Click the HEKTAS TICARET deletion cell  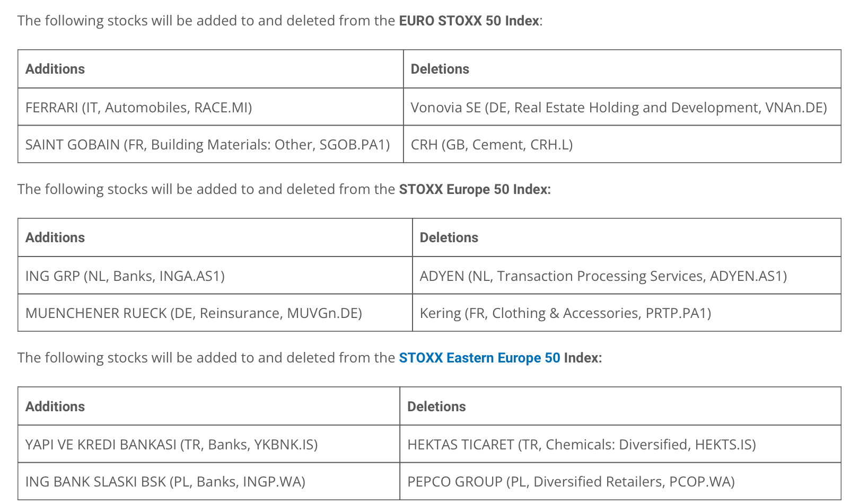click(x=620, y=444)
